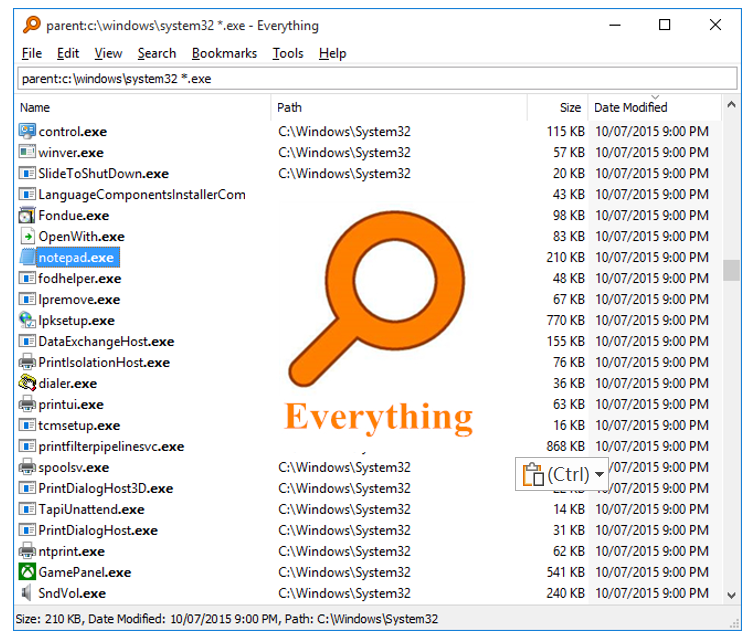
Task: Select the SndVol.exe file name
Action: pos(72,594)
